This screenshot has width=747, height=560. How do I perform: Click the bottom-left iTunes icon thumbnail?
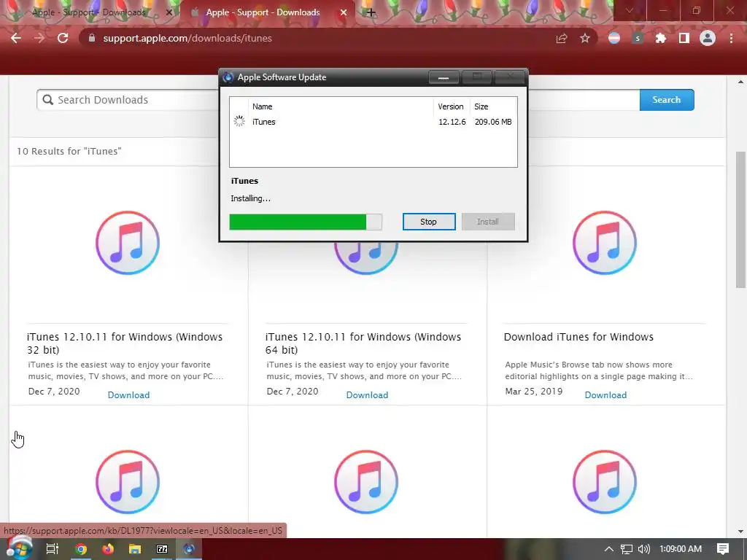[x=128, y=482]
